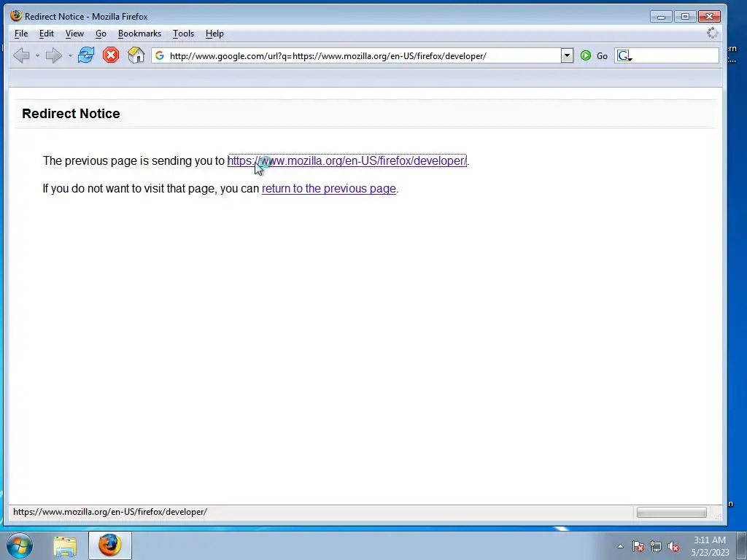Image resolution: width=747 pixels, height=560 pixels.
Task: Open the File menu
Action: (21, 34)
